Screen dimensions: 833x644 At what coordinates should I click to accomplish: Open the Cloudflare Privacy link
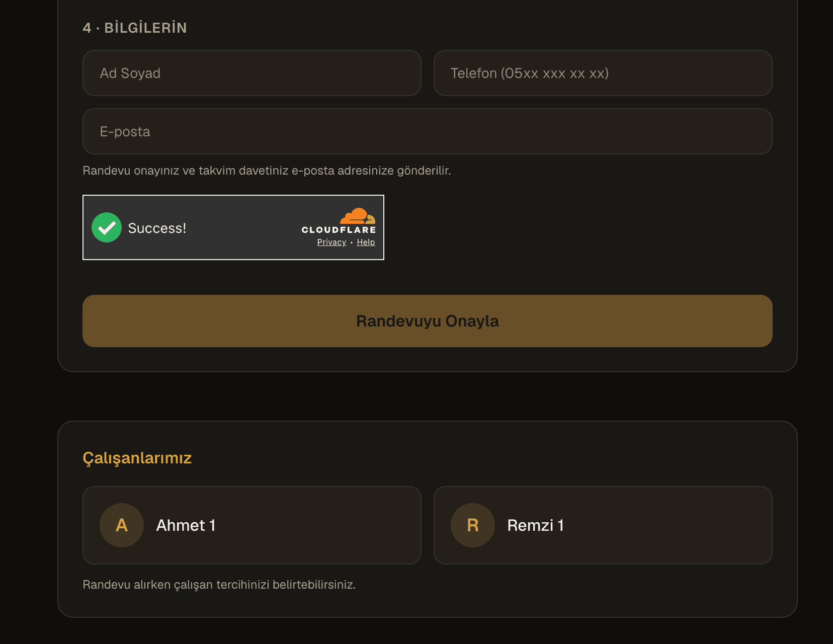(331, 242)
